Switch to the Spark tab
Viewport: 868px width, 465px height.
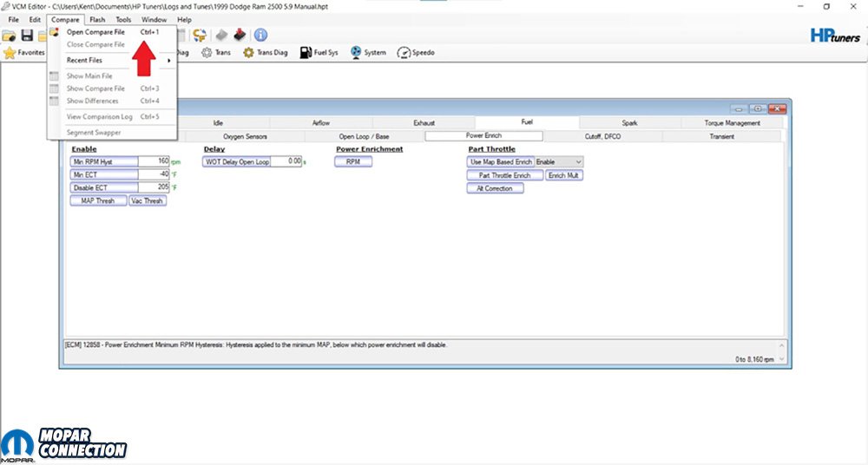(x=629, y=123)
